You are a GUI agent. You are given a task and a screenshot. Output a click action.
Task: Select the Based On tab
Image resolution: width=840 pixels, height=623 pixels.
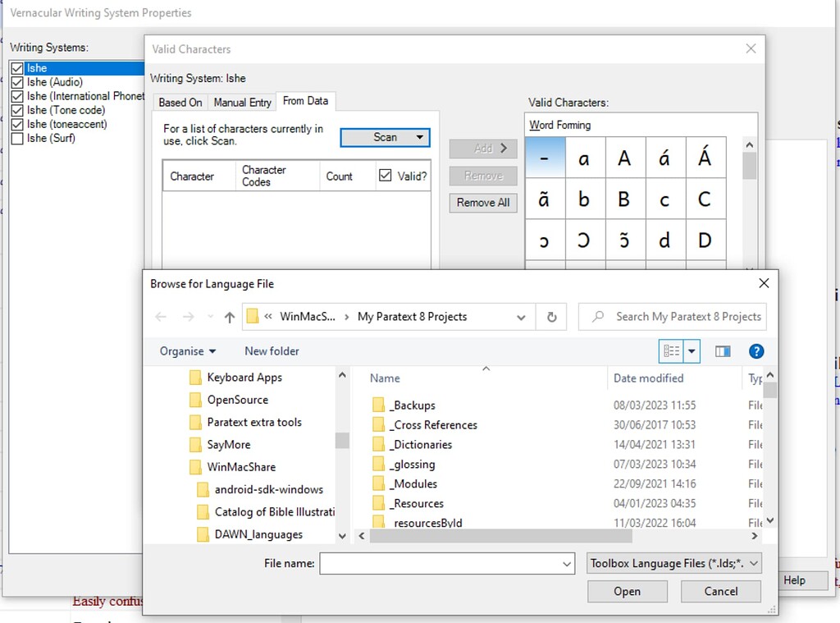click(180, 101)
